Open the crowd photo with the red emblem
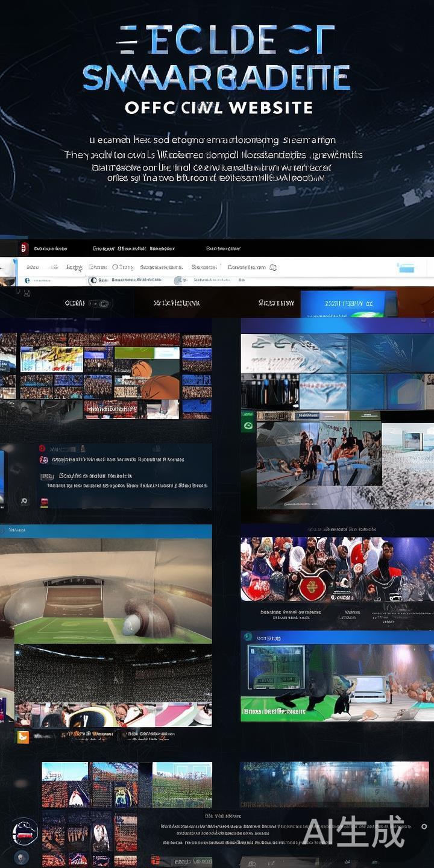The height and width of the screenshot is (868, 434). click(336, 570)
